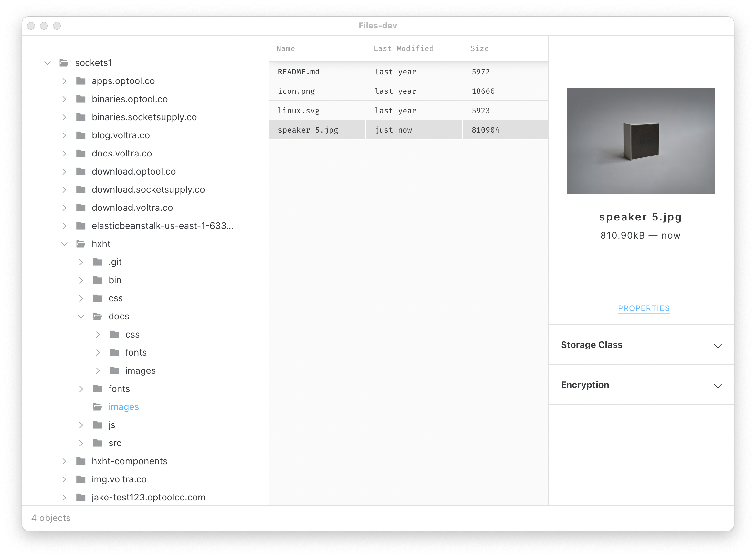Click the download.optool.co folder icon
The image size is (756, 558).
81,172
